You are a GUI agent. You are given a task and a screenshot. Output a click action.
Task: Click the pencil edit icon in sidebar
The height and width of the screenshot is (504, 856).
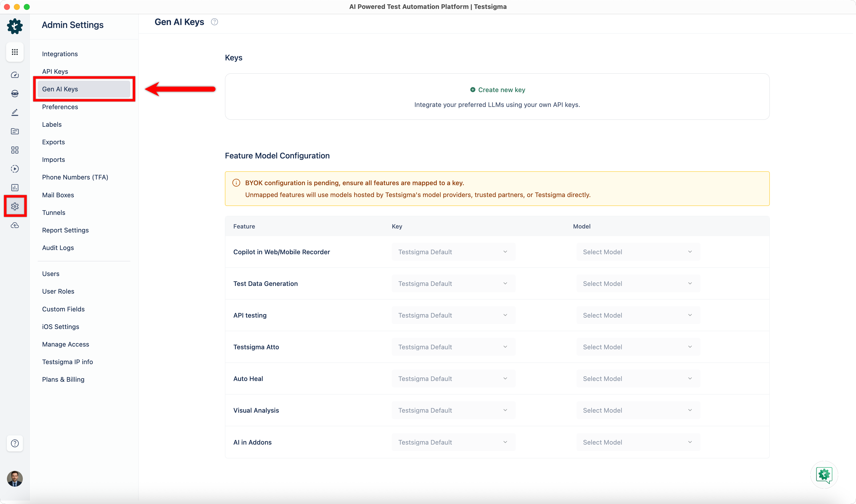pos(15,112)
